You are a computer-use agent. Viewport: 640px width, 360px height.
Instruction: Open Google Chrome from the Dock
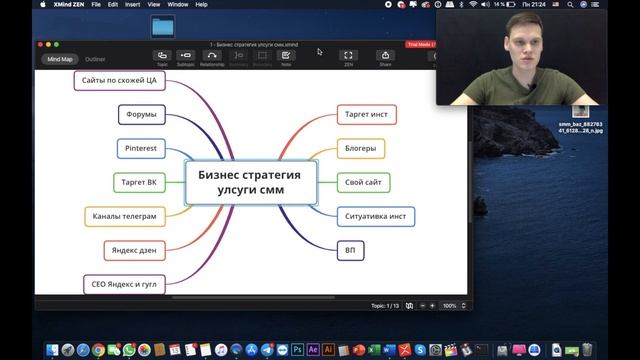tap(98, 350)
